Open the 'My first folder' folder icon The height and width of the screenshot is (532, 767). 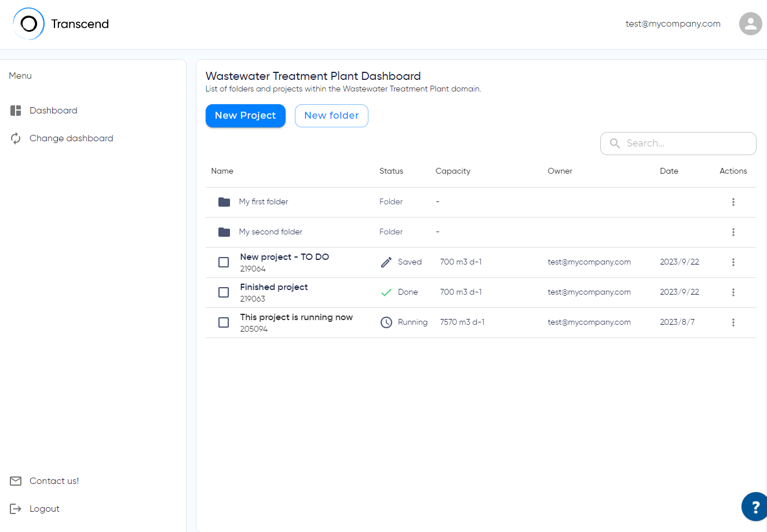pos(224,201)
